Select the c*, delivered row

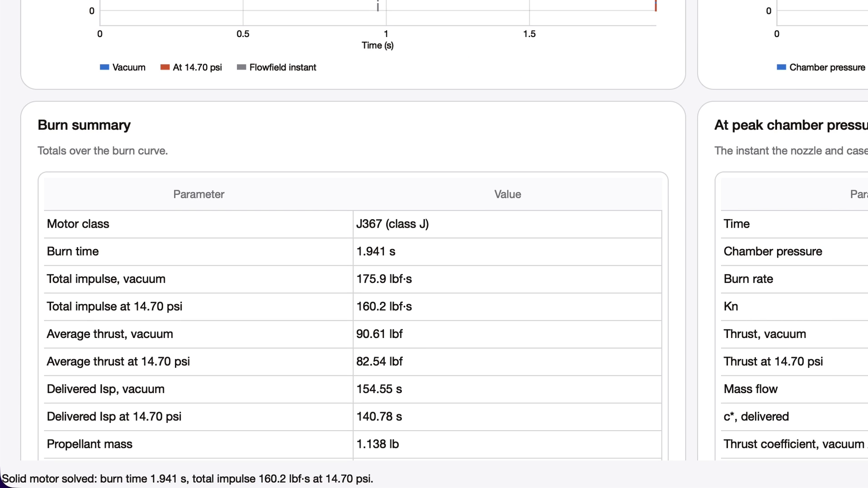pyautogui.click(x=795, y=417)
